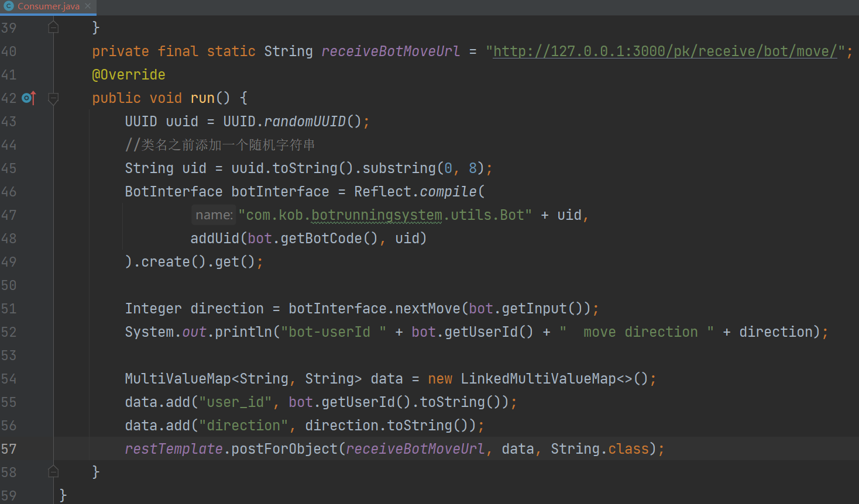Image resolution: width=859 pixels, height=504 pixels.
Task: Click the restTemplate variable on line 57
Action: point(174,449)
